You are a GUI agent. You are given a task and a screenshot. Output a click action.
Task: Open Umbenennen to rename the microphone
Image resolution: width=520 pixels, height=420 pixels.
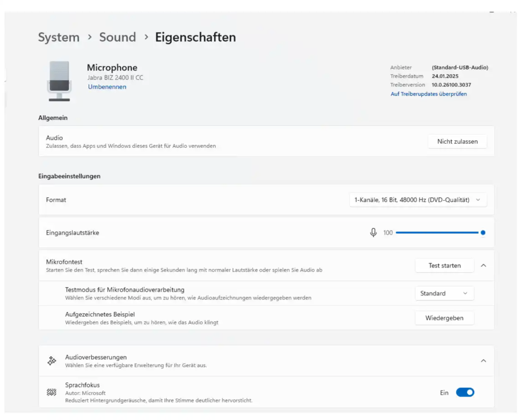click(107, 86)
